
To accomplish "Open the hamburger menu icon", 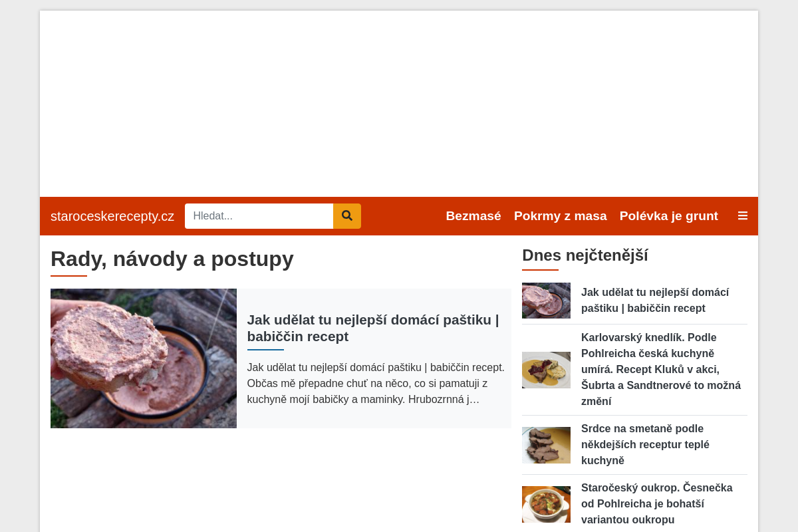I will pyautogui.click(x=743, y=216).
